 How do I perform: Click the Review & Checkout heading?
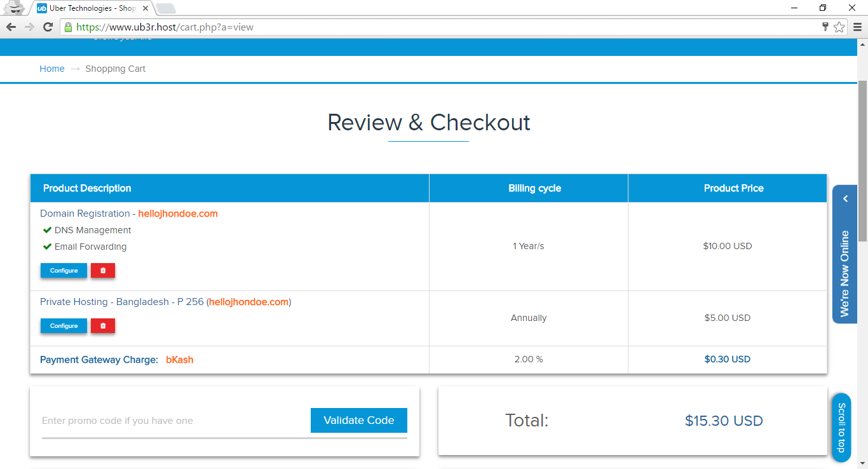tap(429, 123)
